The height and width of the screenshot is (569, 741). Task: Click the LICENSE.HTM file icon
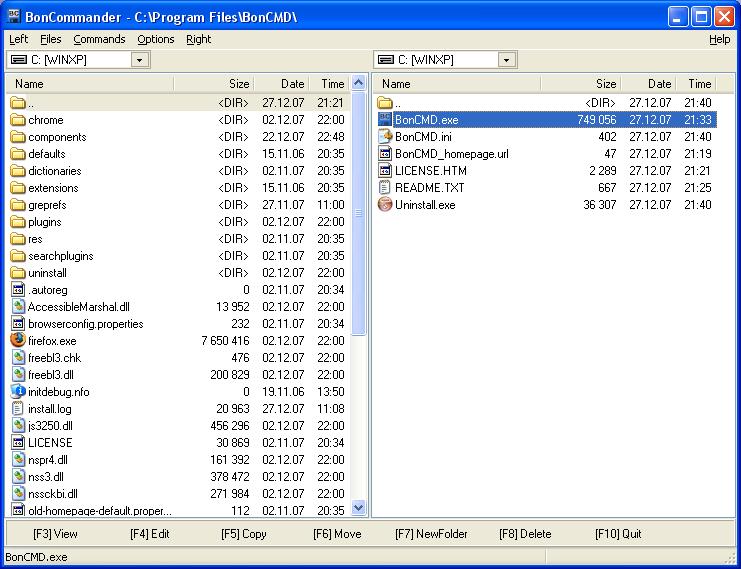tap(385, 171)
